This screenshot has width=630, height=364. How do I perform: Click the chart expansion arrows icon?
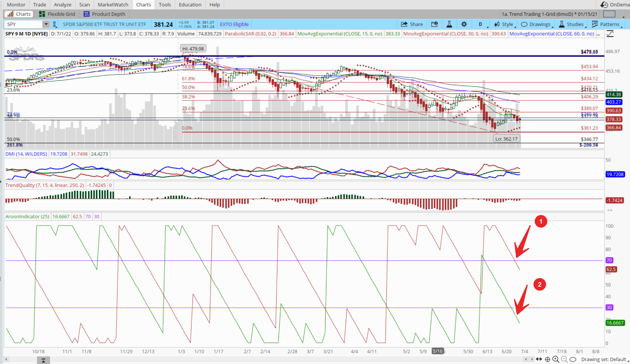tap(539, 359)
